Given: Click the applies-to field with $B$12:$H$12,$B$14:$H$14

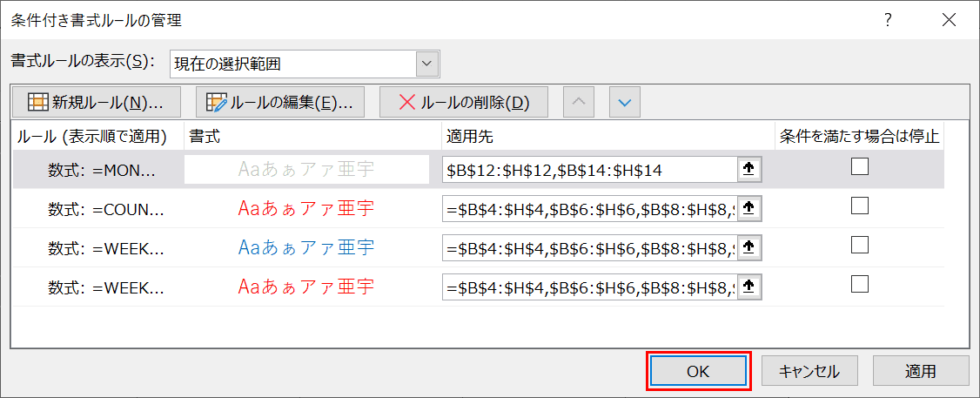Looking at the screenshot, I should click(590, 169).
